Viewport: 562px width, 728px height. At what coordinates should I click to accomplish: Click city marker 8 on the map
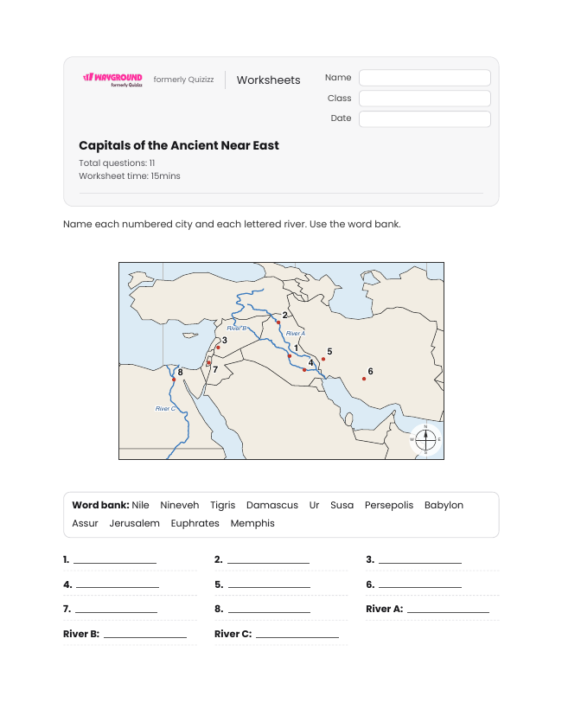[x=174, y=380]
